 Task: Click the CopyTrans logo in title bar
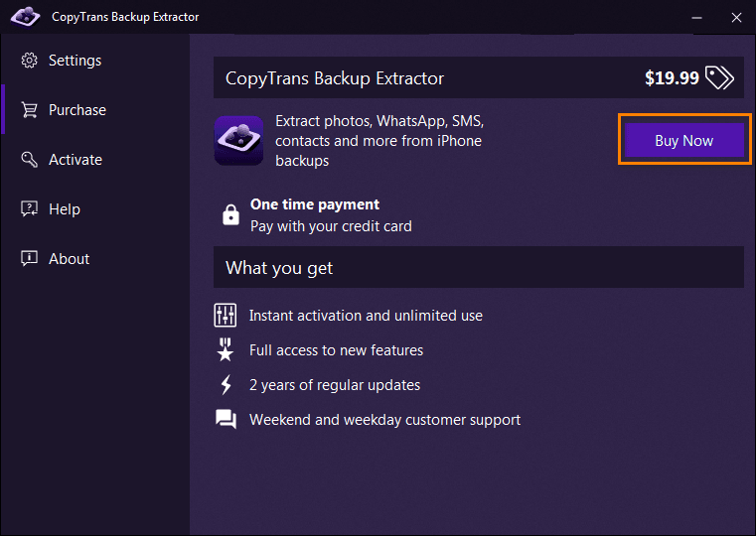coord(26,17)
